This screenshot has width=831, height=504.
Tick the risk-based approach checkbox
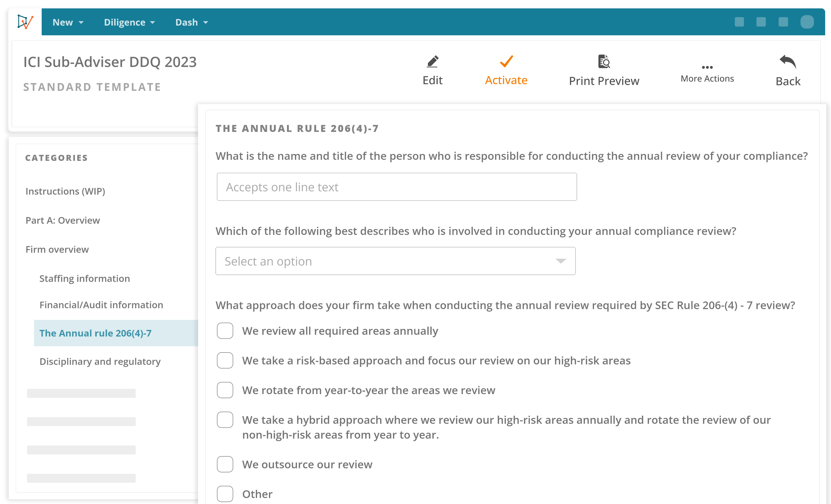coord(225,360)
